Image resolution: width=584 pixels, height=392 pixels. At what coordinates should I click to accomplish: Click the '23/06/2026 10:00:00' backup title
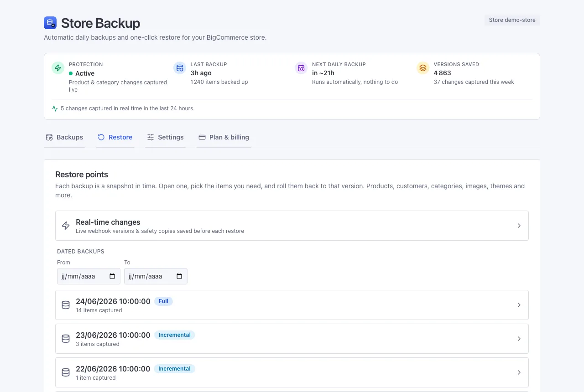coord(113,335)
